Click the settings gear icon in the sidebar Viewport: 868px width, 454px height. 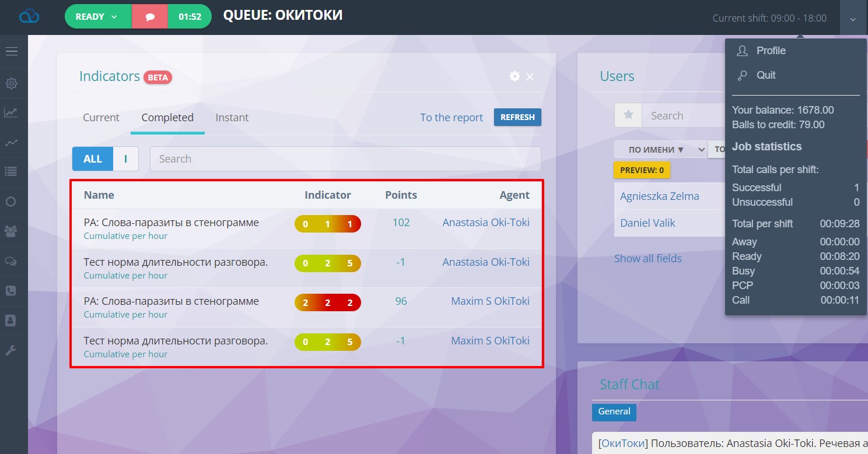click(11, 83)
